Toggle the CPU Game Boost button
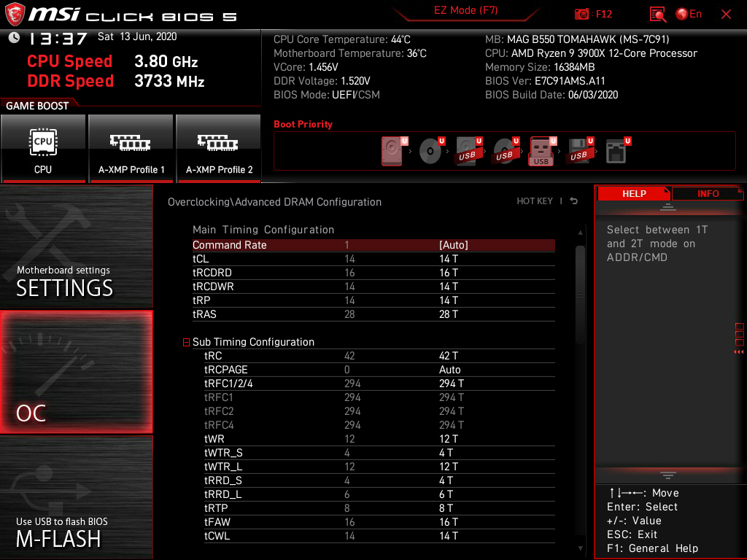Screen dimensions: 747x560 pos(43,148)
